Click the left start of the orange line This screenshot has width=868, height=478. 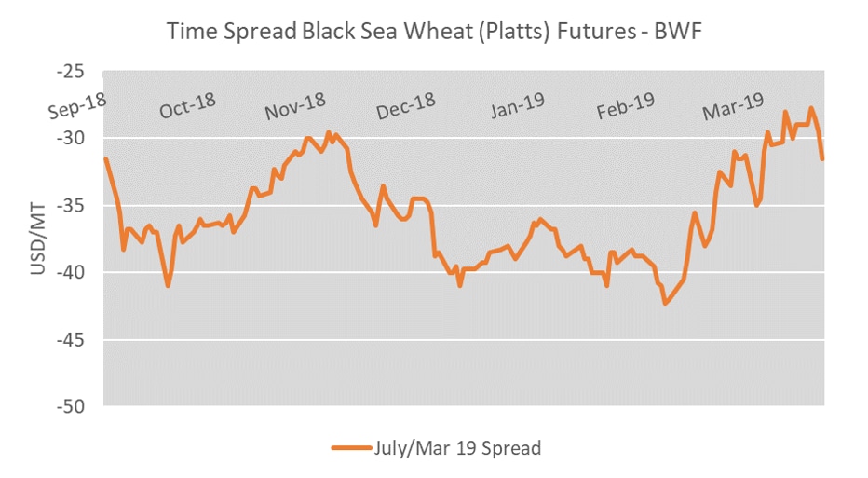[105, 159]
